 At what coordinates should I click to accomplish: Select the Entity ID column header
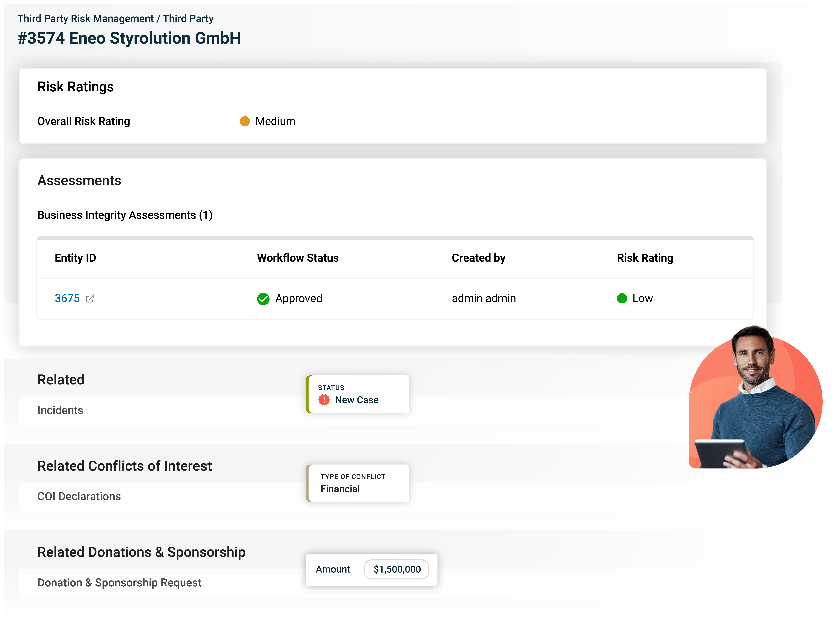point(75,258)
